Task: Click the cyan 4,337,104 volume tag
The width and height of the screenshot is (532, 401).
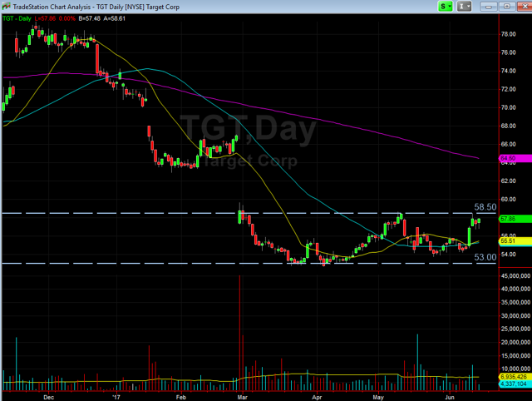Action: [x=515, y=384]
